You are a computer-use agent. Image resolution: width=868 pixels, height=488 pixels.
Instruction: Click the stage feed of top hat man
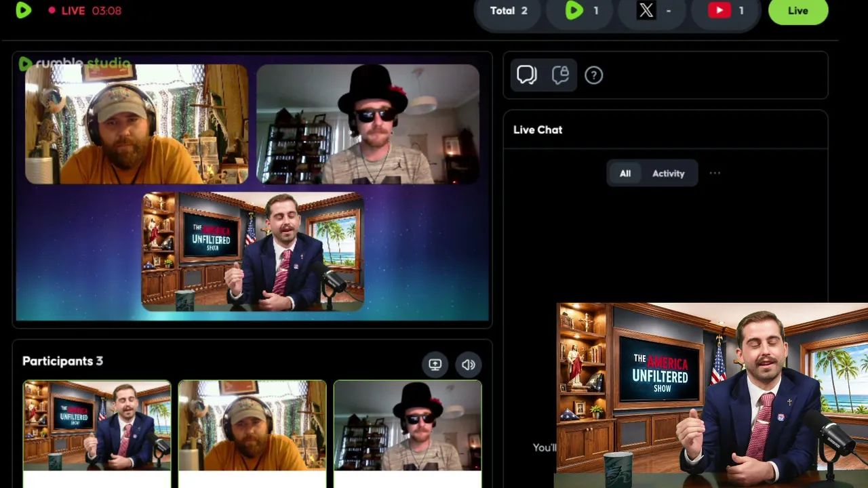[x=368, y=124]
